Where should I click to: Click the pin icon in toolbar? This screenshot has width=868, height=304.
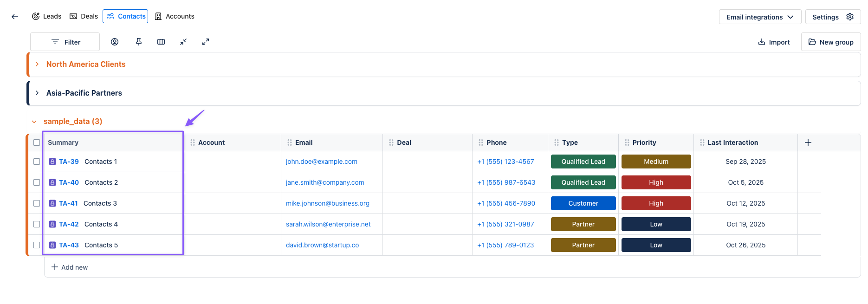(x=139, y=42)
